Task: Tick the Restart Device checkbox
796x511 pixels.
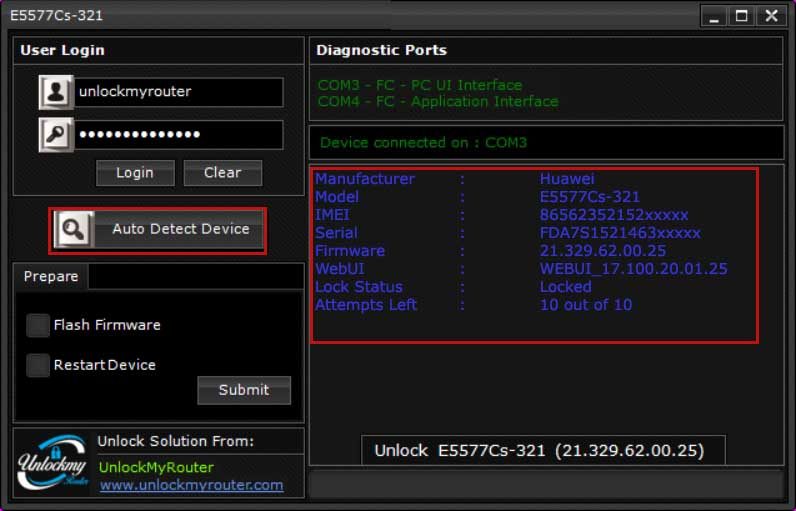Action: [38, 365]
